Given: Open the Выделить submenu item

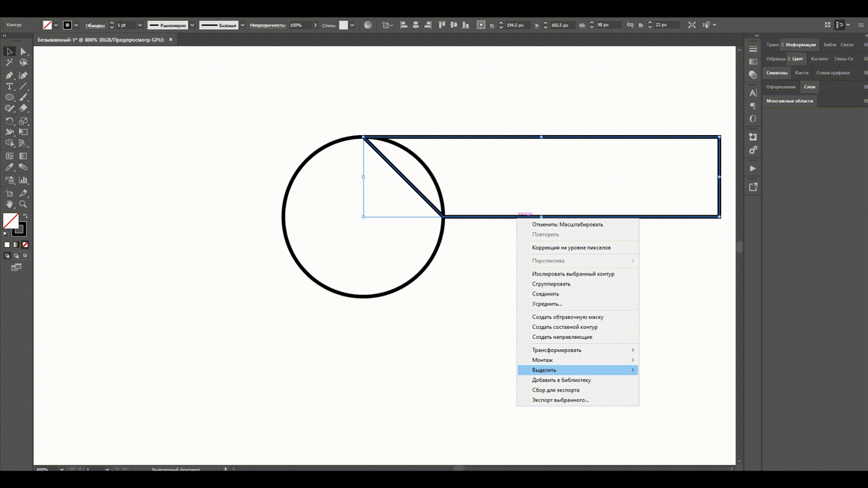Looking at the screenshot, I should (x=578, y=370).
